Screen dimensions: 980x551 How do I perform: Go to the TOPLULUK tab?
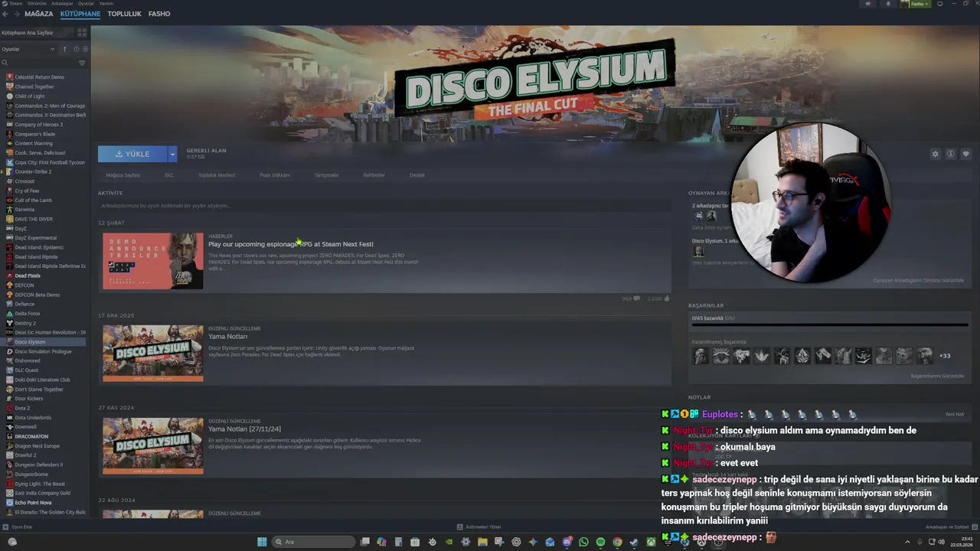(x=124, y=14)
